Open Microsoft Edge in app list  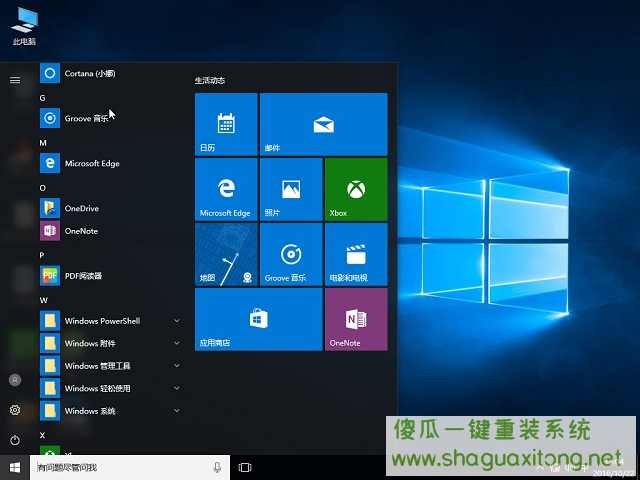pos(110,163)
